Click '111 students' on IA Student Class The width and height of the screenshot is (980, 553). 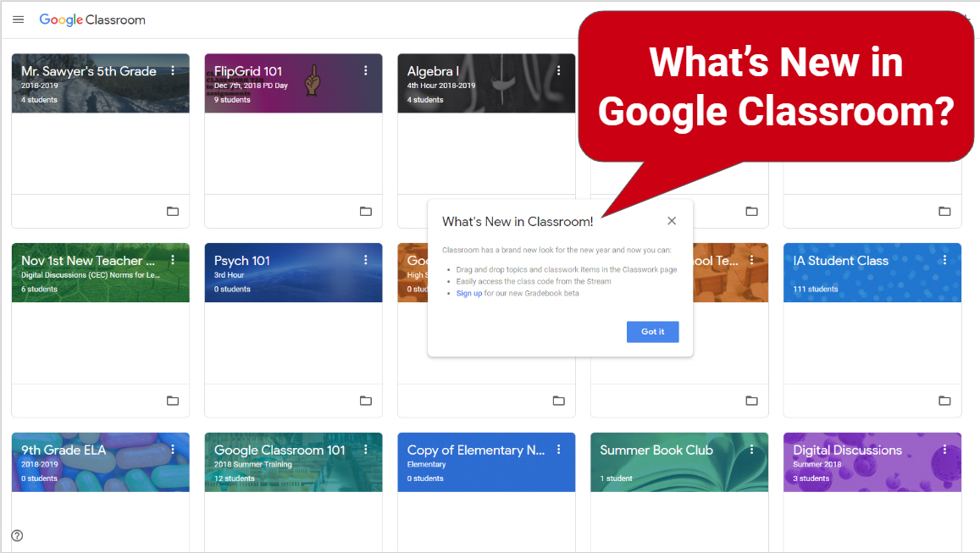click(x=816, y=290)
